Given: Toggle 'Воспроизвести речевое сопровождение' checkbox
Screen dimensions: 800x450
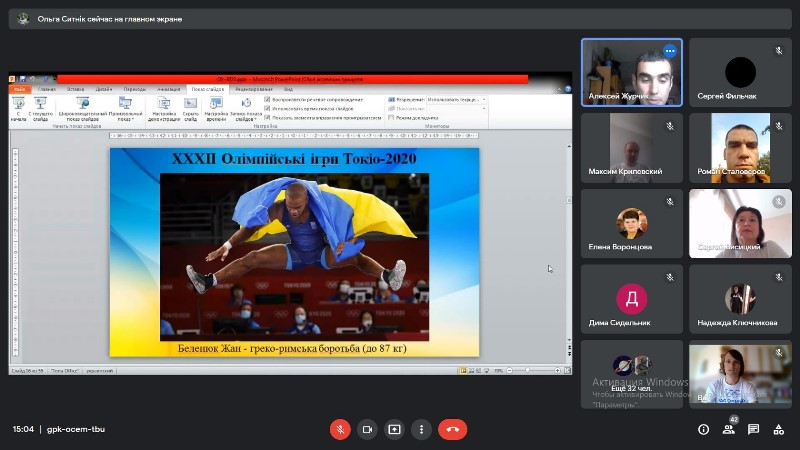Looking at the screenshot, I should pyautogui.click(x=267, y=100).
